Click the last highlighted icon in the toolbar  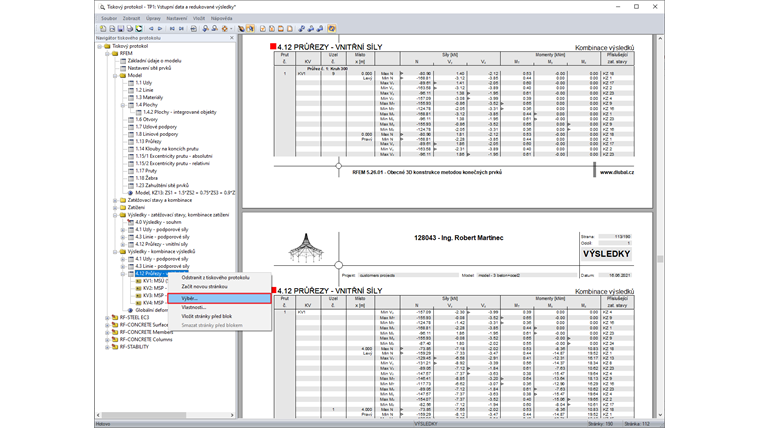[x=332, y=29]
